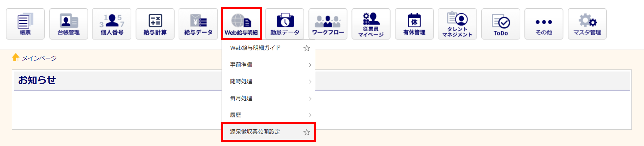
Task: Expand the 随時処理 submenu
Action: point(268,82)
